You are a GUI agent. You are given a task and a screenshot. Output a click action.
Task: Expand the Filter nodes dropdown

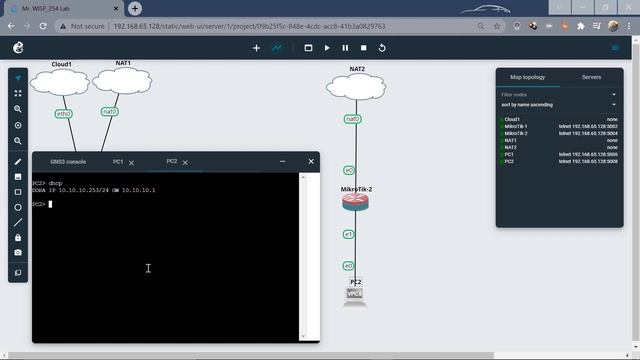coord(559,95)
